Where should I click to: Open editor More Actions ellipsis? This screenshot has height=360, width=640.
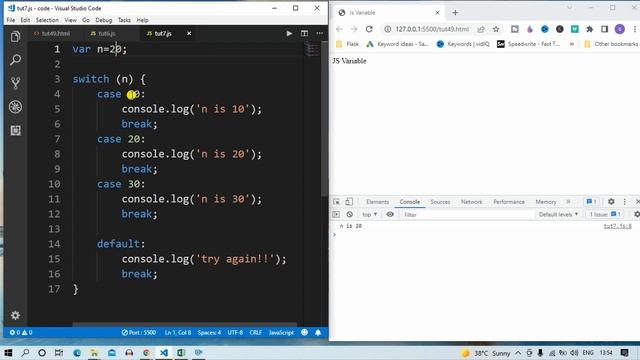click(320, 33)
